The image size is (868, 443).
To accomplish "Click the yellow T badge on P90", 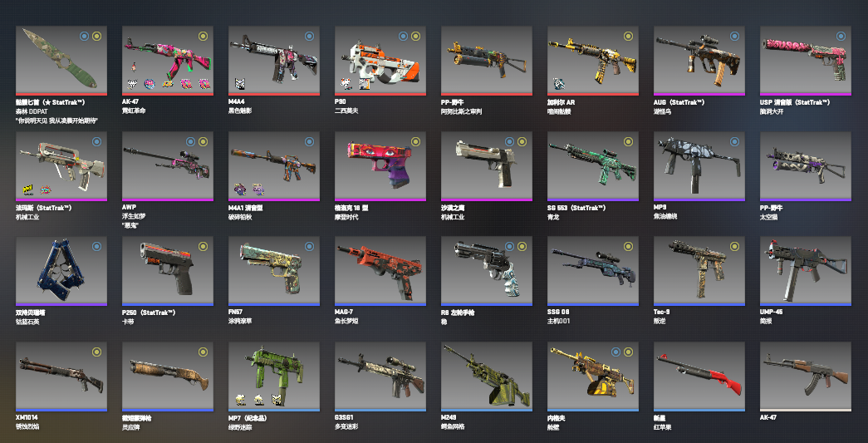I will (x=416, y=36).
